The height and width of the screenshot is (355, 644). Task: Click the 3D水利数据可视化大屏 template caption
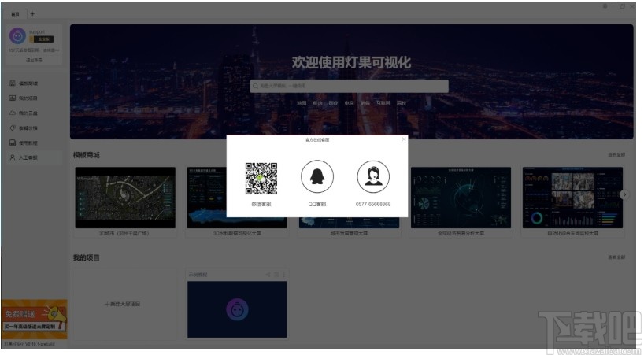[237, 234]
